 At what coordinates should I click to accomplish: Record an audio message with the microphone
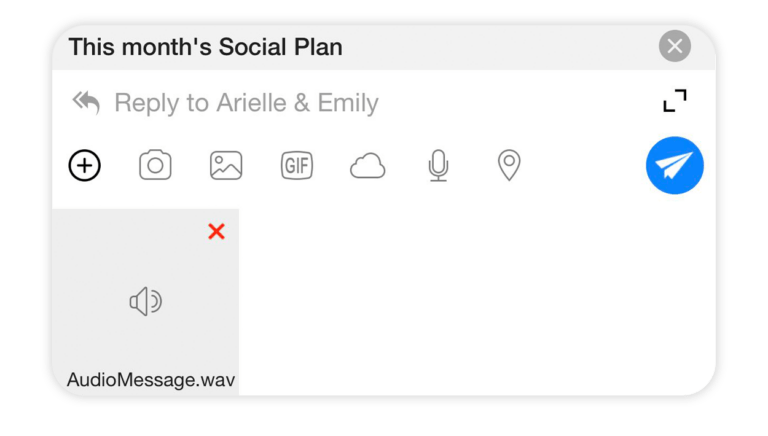tap(438, 165)
